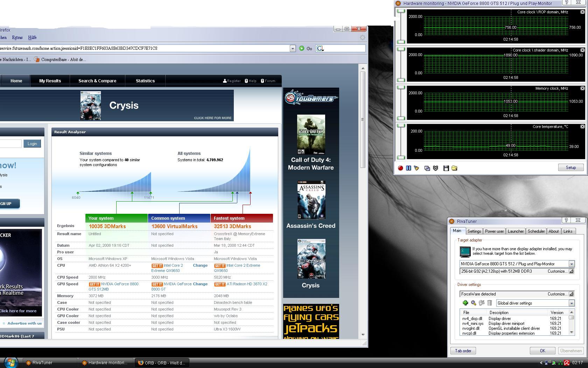Expand hidden system tray icons arrow
Image resolution: width=588 pixels, height=368 pixels.
pyautogui.click(x=541, y=363)
